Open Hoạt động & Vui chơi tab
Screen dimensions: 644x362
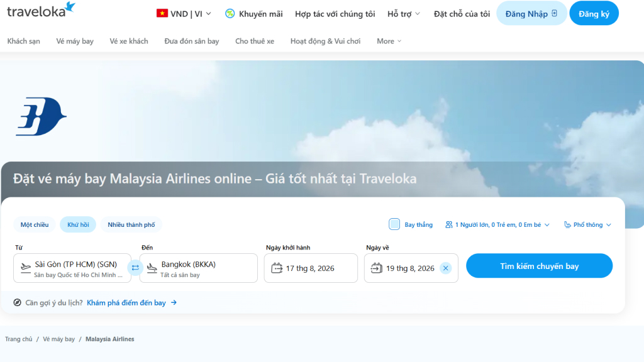coord(325,41)
